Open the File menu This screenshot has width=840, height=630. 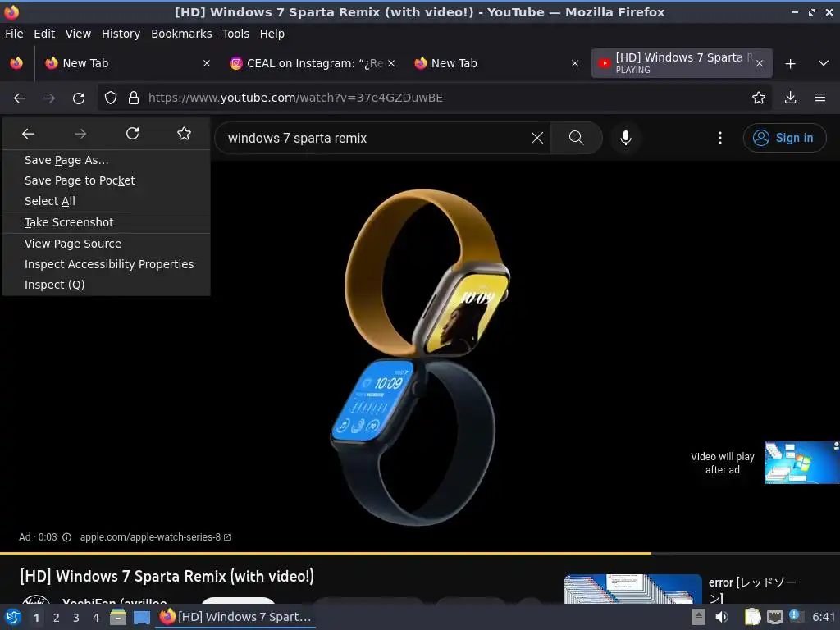(14, 34)
